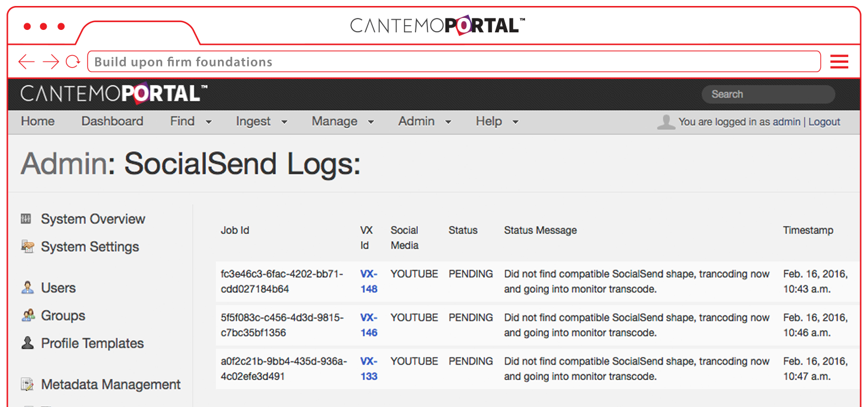868x407 pixels.
Task: Open Metadata Management in sidebar
Action: point(111,384)
